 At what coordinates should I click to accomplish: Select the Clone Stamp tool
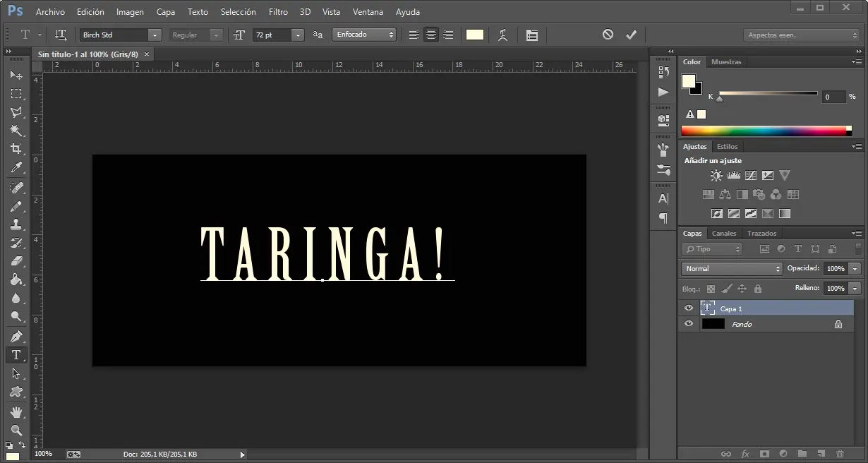tap(16, 224)
